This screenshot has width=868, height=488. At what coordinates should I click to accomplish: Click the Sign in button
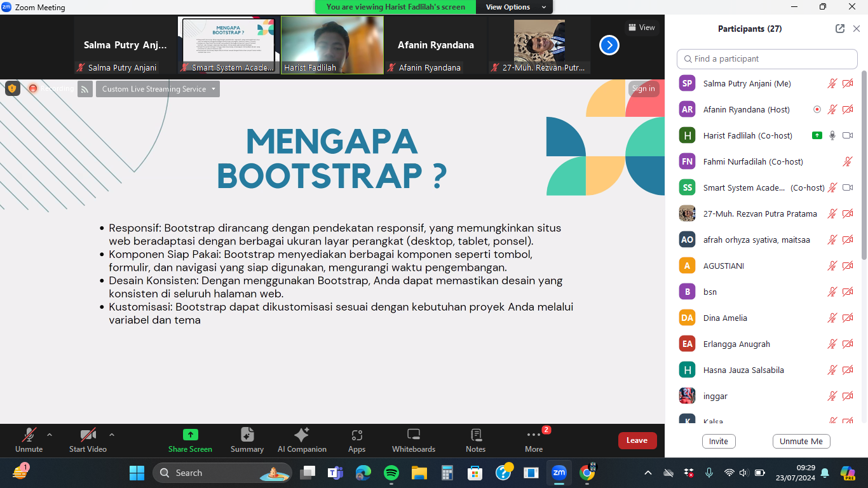643,88
